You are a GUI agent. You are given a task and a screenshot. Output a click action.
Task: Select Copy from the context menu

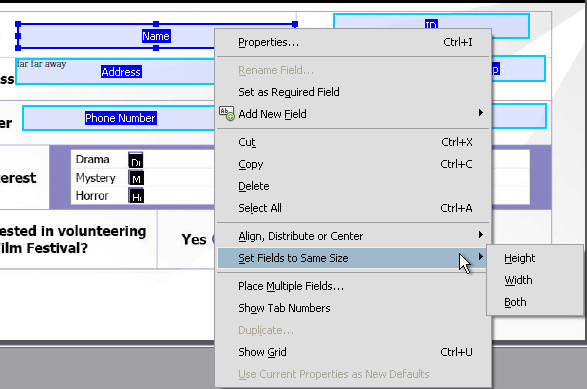pos(353,164)
